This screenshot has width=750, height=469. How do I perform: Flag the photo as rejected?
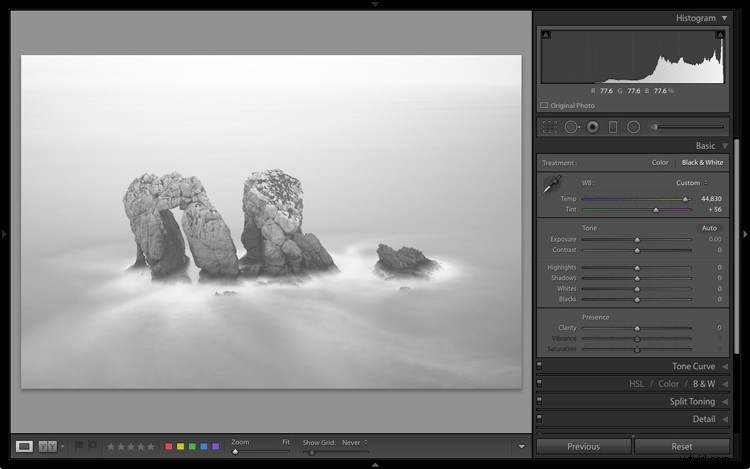click(x=92, y=446)
